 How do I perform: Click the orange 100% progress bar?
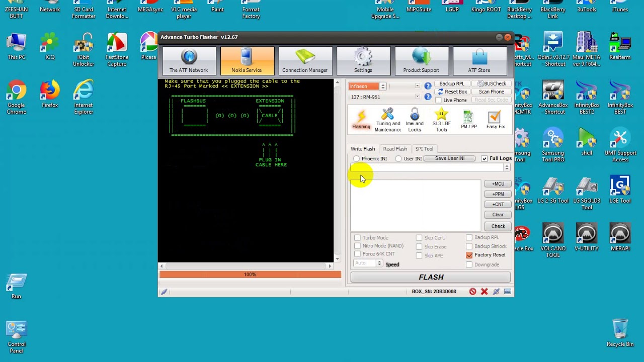coord(250,275)
